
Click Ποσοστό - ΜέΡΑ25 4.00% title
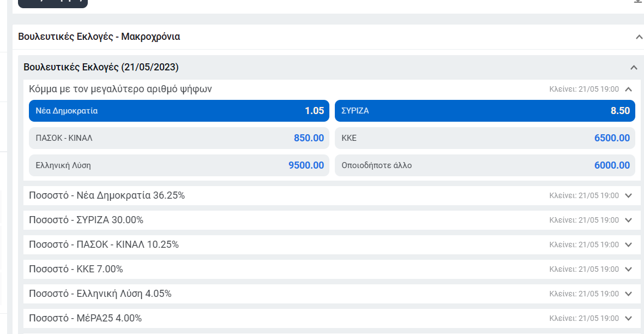click(86, 318)
